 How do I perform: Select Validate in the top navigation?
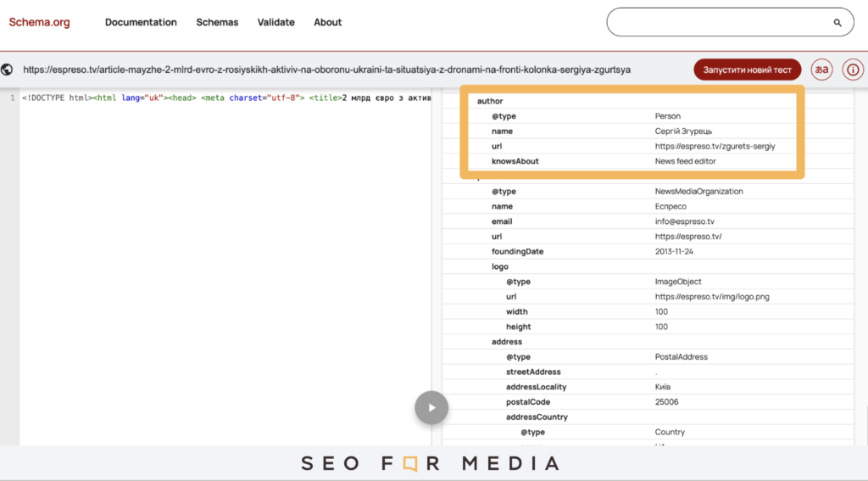(275, 22)
